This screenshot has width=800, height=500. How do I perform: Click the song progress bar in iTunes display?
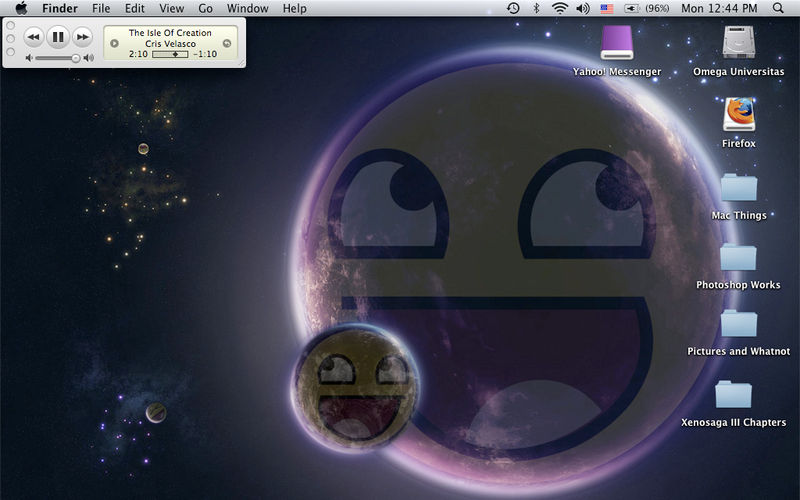point(170,54)
